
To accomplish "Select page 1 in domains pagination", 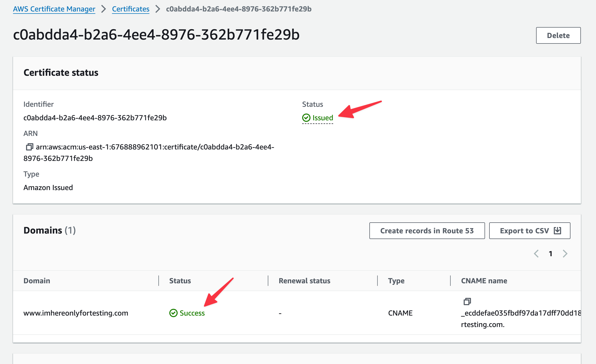I will click(x=550, y=254).
